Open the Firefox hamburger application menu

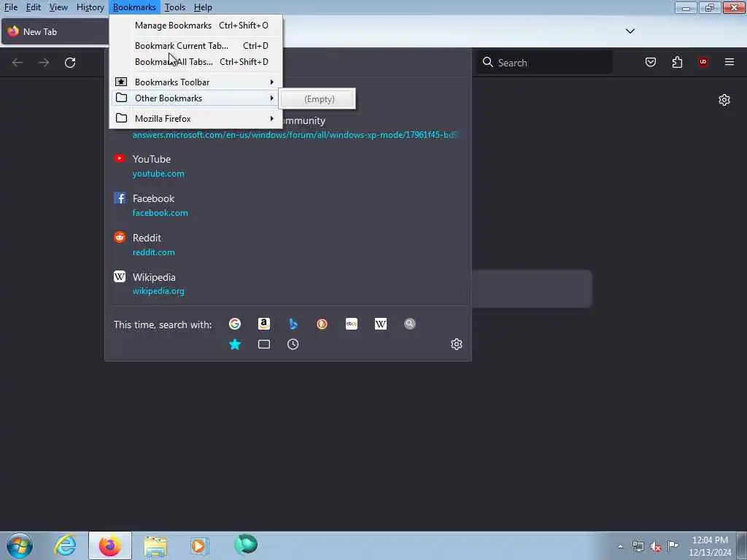tap(729, 62)
